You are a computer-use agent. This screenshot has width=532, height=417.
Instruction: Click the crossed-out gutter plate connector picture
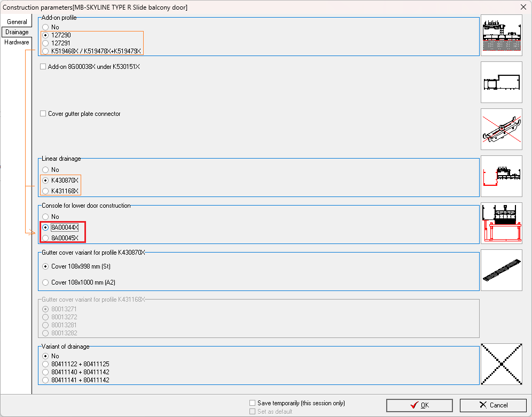click(x=501, y=129)
